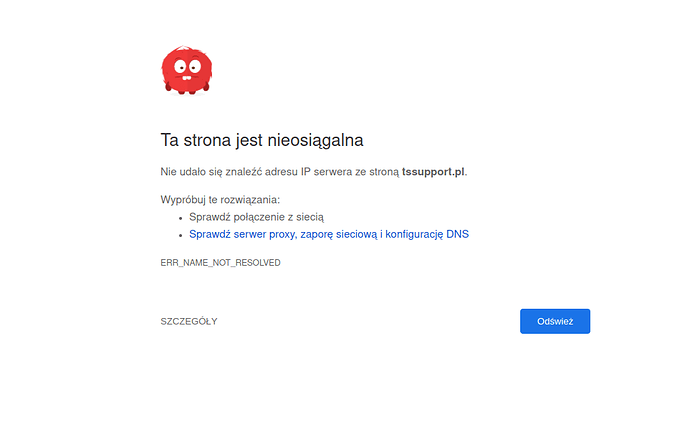The width and height of the screenshot is (690, 427).
Task: Click the monster's right eye
Action: (x=193, y=68)
